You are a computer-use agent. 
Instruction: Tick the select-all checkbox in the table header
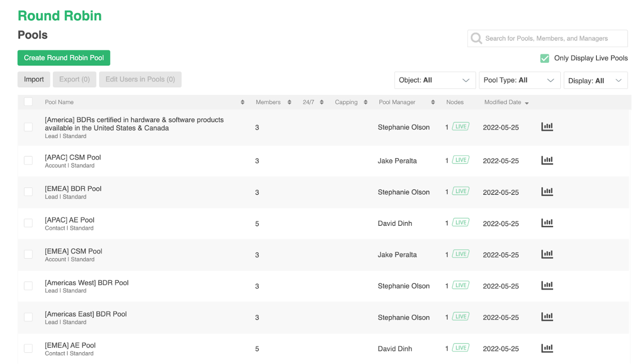[28, 102]
